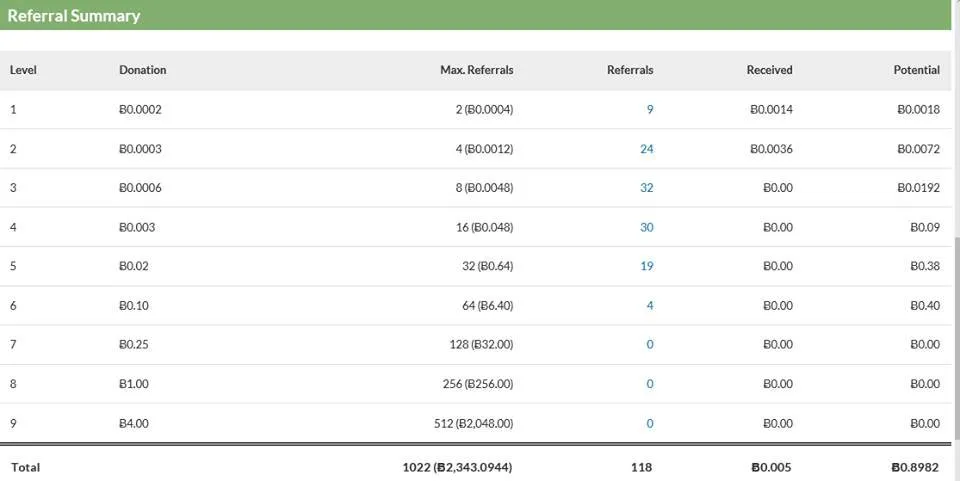The image size is (960, 481).
Task: Open the 0 referrals link for level 9
Action: coord(650,423)
